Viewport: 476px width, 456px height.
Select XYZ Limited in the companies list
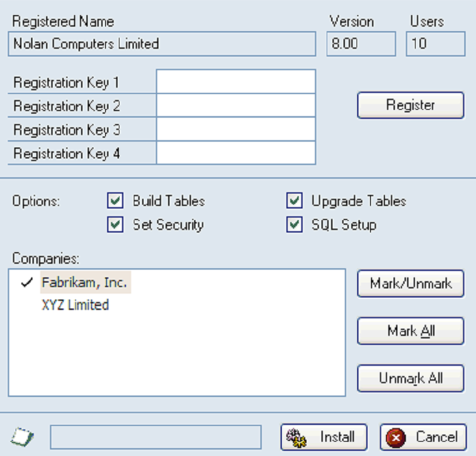coord(75,305)
